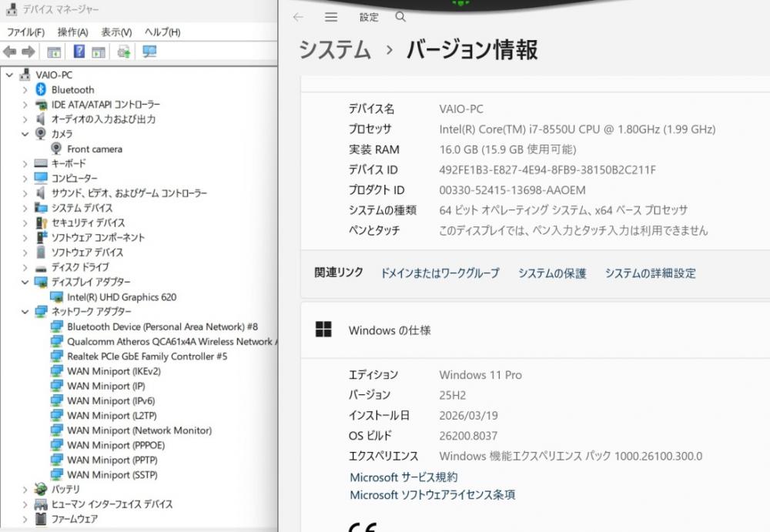The width and height of the screenshot is (770, 532).
Task: Select WAN Miniport (Network Monitor) entry
Action: click(139, 430)
